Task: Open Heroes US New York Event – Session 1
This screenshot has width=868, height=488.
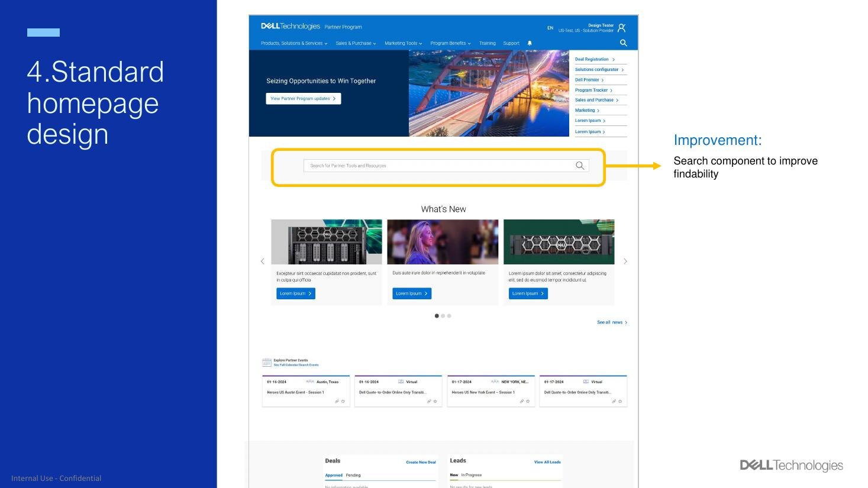Action: [x=483, y=392]
